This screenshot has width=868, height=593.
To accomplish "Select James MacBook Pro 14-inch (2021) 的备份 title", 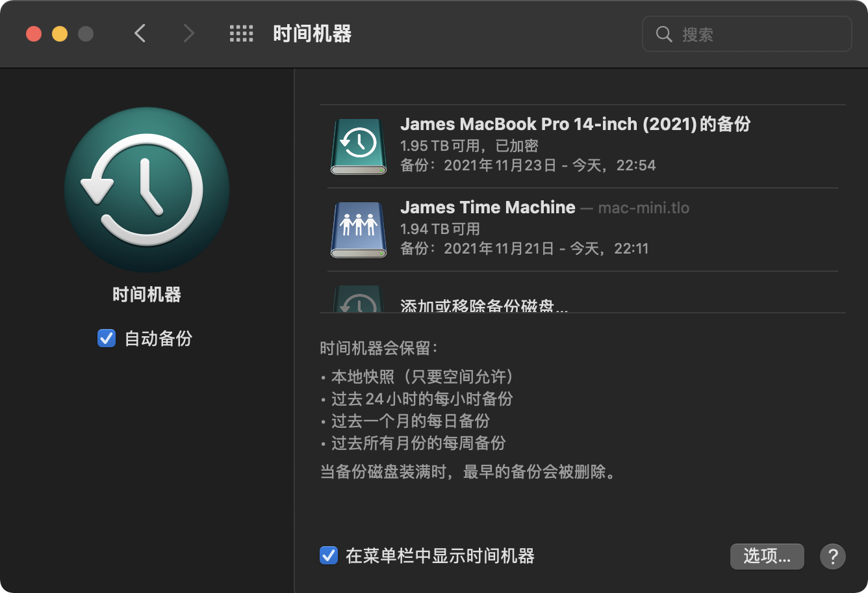I will (576, 124).
